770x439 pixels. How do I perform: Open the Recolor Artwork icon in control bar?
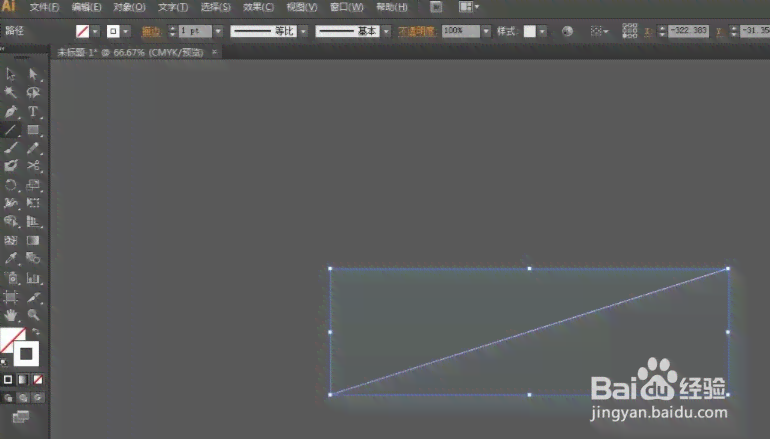click(567, 31)
